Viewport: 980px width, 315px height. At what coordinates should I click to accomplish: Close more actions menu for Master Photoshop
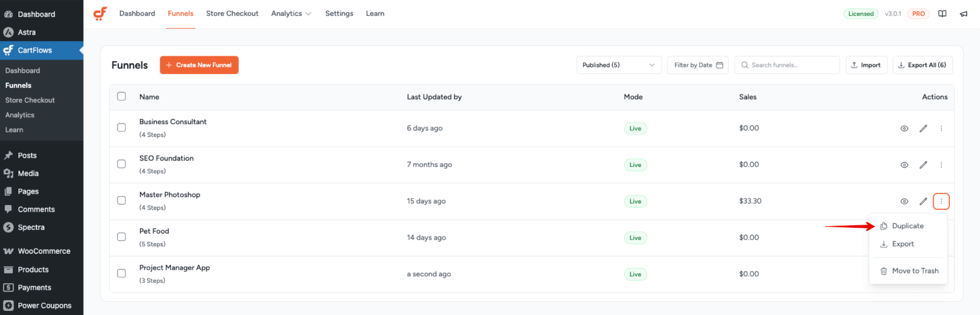point(941,202)
